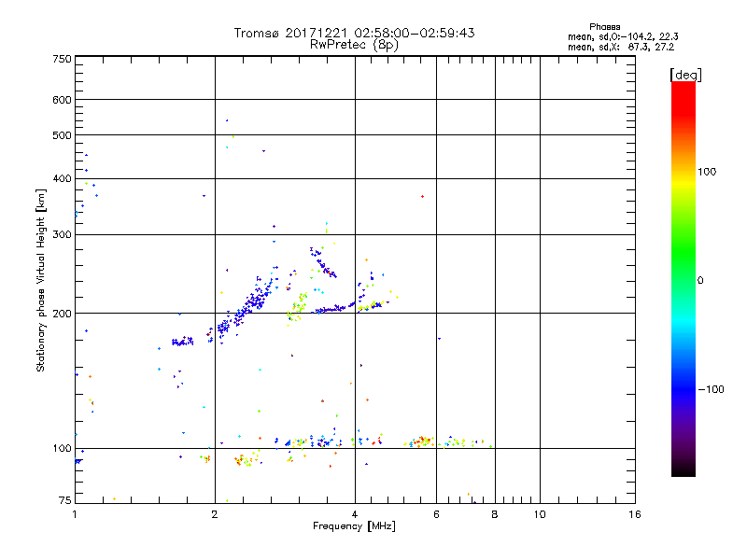This screenshot has height=560, width=747.
Task: Click the y-axis '500' tick label
Action: [x=62, y=135]
